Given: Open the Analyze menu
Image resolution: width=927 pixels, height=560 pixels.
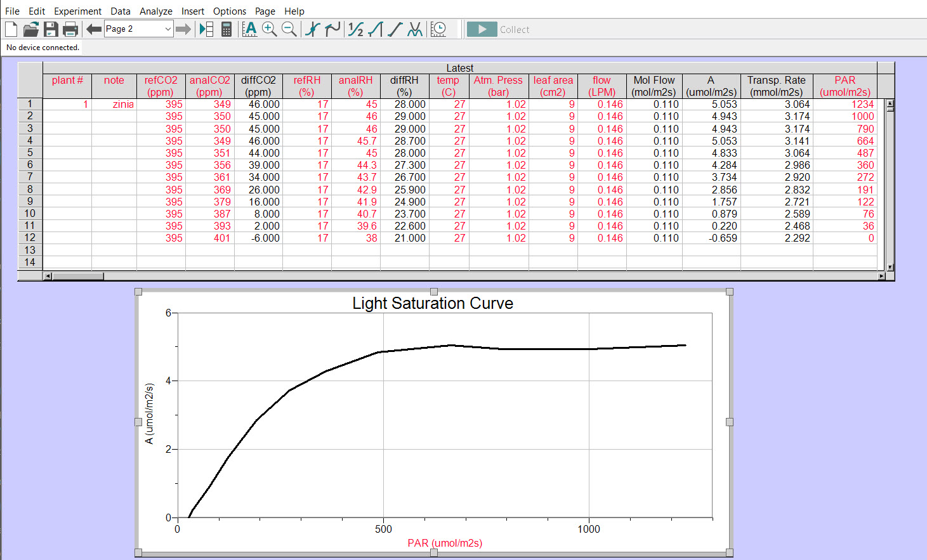Looking at the screenshot, I should 155,11.
